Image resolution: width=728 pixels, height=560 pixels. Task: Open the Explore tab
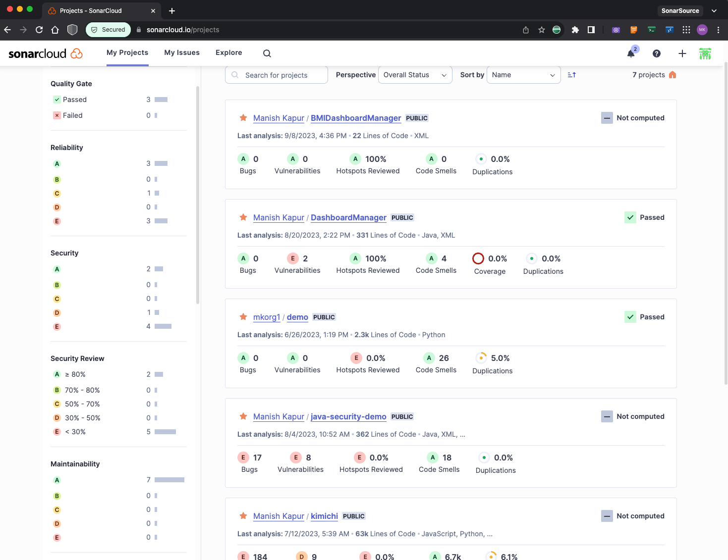(228, 52)
